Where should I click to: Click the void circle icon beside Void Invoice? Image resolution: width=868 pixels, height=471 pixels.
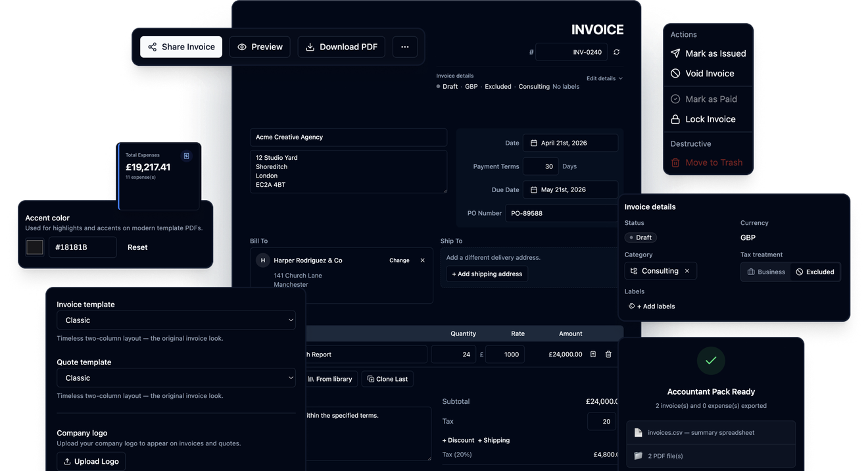coord(675,74)
